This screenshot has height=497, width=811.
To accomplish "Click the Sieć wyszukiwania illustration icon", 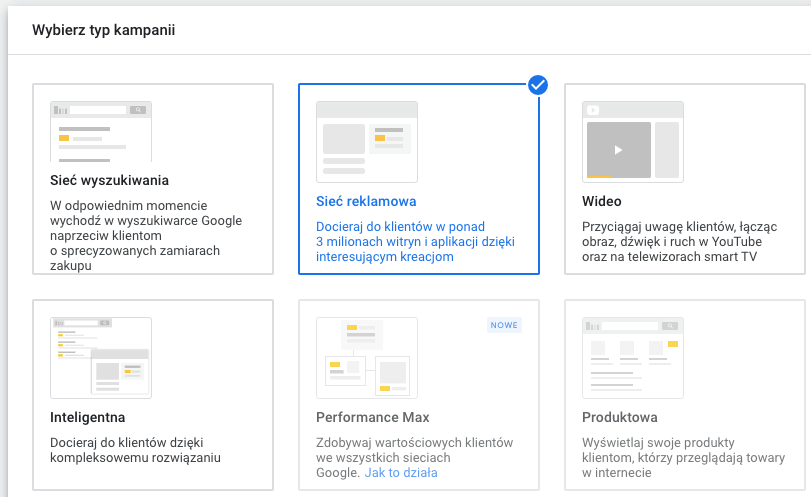I will pyautogui.click(x=101, y=132).
